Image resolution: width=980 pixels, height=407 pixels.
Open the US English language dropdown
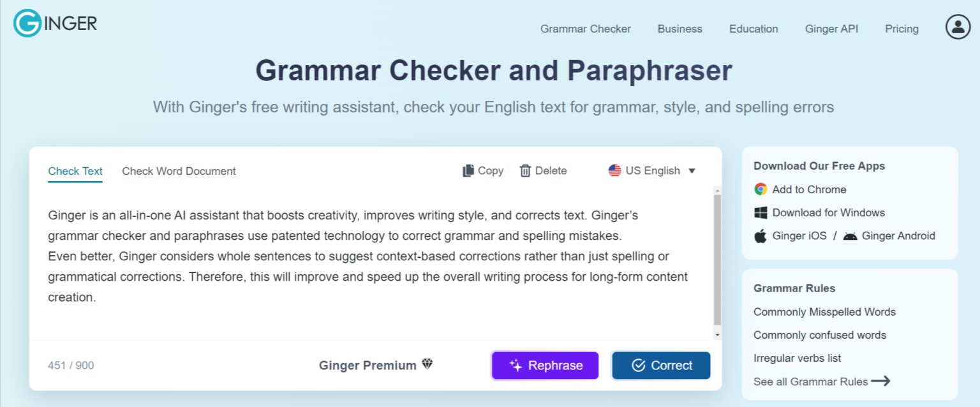[x=651, y=170]
